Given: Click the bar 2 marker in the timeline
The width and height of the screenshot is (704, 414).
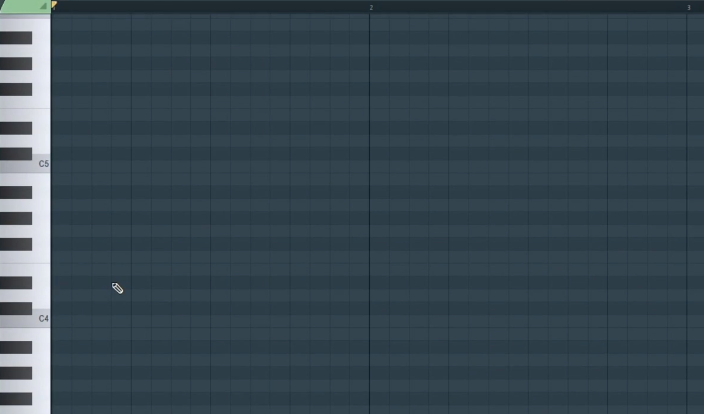Looking at the screenshot, I should pos(371,8).
